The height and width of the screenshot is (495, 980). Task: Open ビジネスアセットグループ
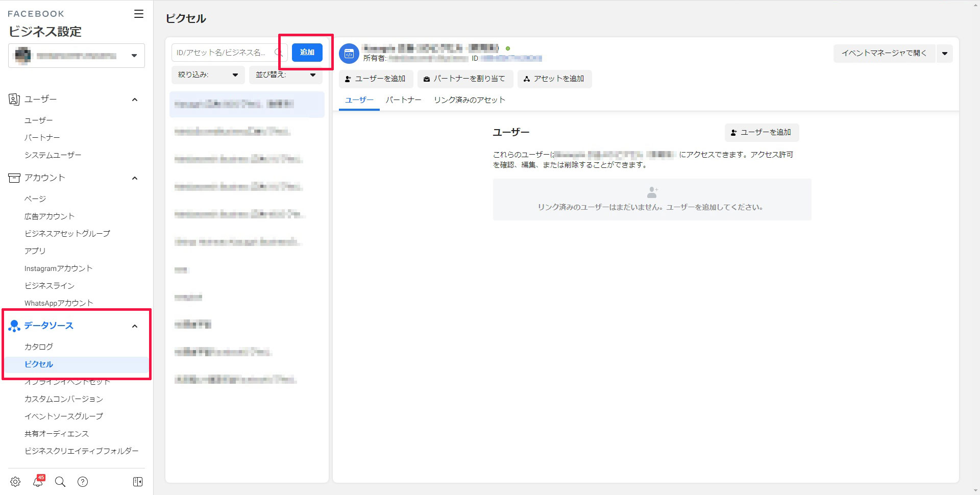[67, 234]
